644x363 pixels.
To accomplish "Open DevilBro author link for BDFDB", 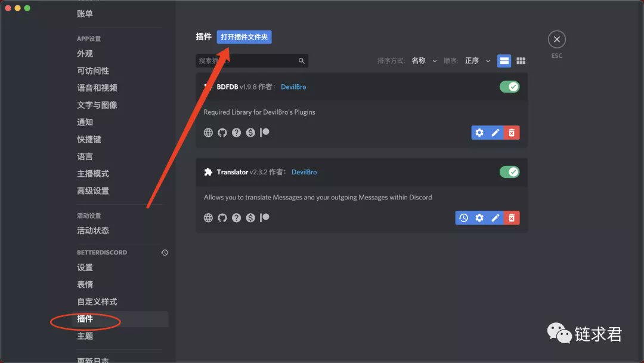I will 293,87.
